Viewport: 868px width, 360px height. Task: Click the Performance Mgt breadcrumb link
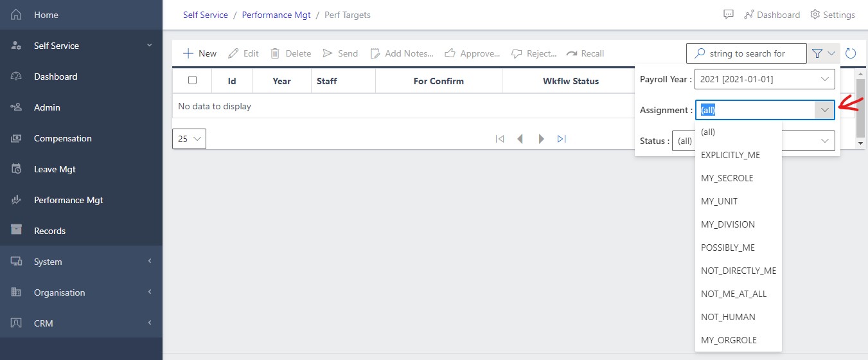276,15
